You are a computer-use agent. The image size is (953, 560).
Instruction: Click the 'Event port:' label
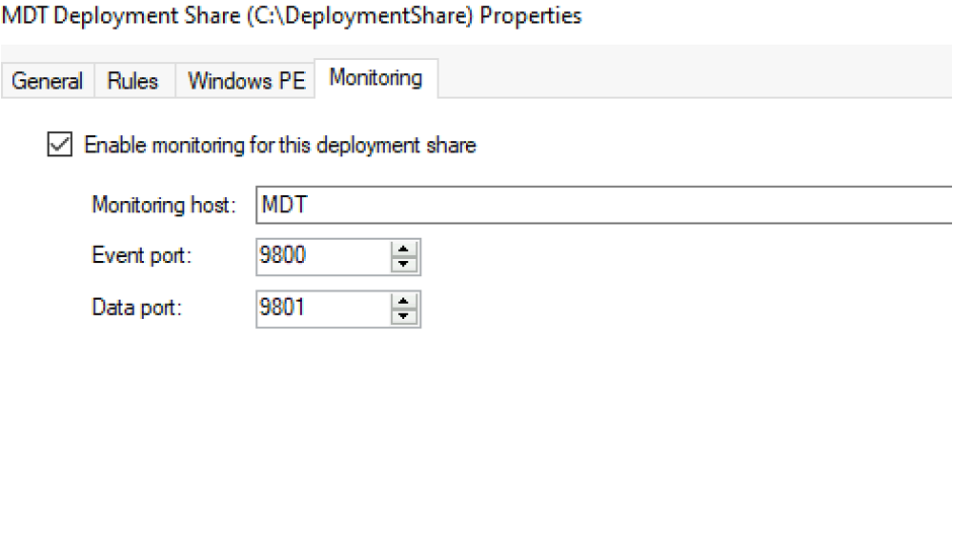140,256
